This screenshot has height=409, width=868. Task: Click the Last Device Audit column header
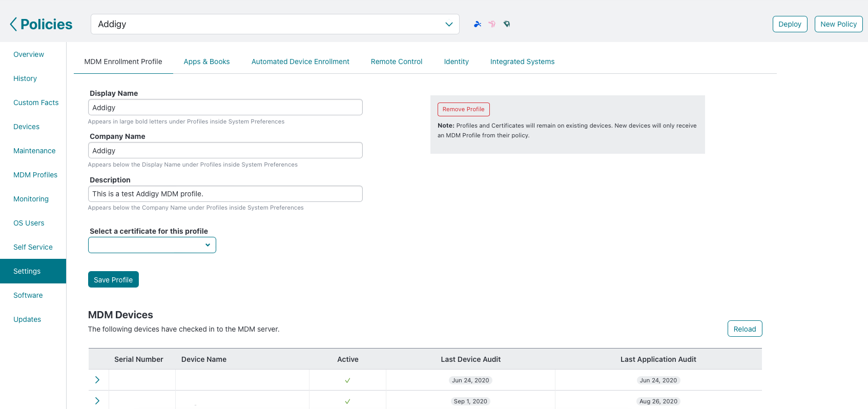point(471,359)
